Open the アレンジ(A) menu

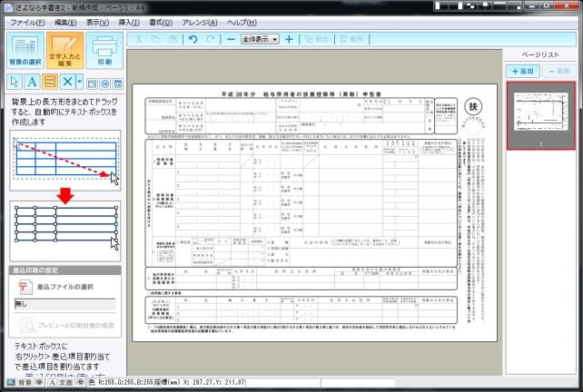200,23
